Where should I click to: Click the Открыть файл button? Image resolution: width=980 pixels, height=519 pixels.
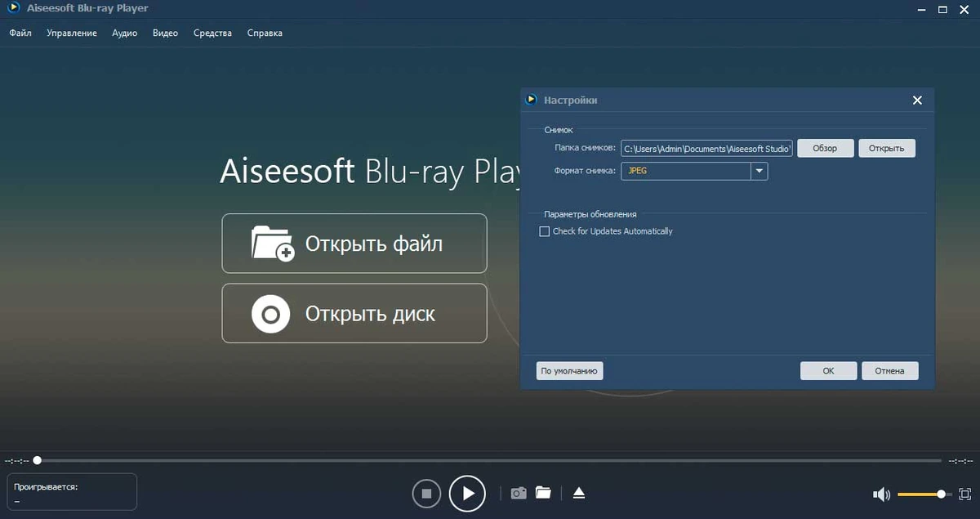[354, 244]
